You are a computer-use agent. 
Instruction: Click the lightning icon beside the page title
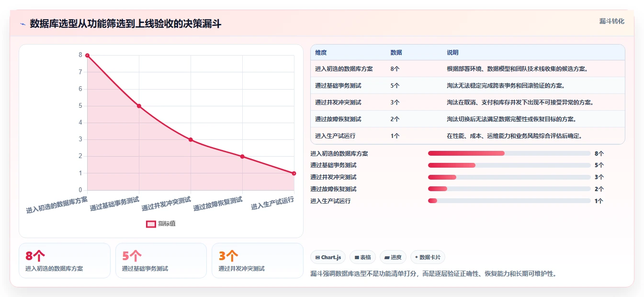click(x=23, y=24)
